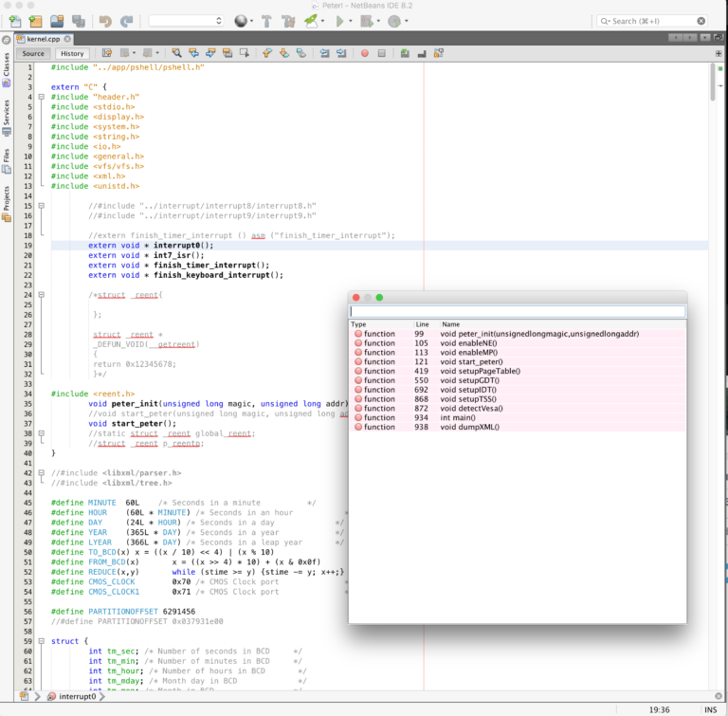This screenshot has width=728, height=716.
Task: Maximize the editor window button
Action: (719, 38)
